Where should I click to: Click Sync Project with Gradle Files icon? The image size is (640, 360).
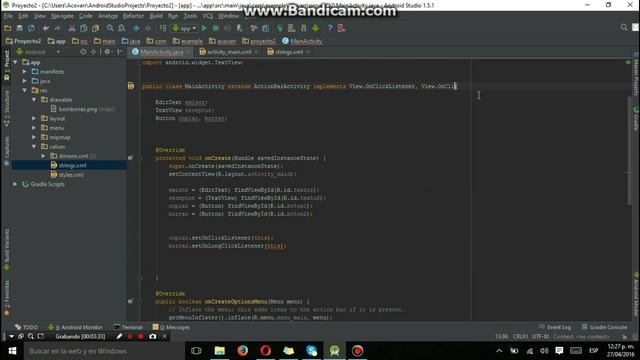(x=280, y=28)
